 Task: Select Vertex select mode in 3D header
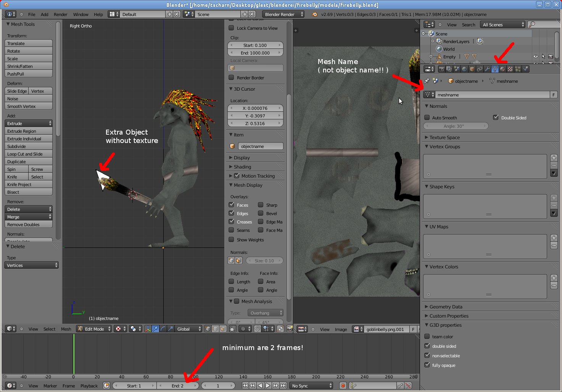(208, 329)
